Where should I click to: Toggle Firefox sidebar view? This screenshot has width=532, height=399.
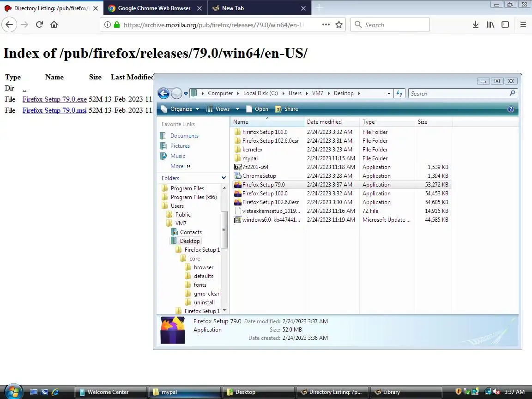[x=505, y=24]
